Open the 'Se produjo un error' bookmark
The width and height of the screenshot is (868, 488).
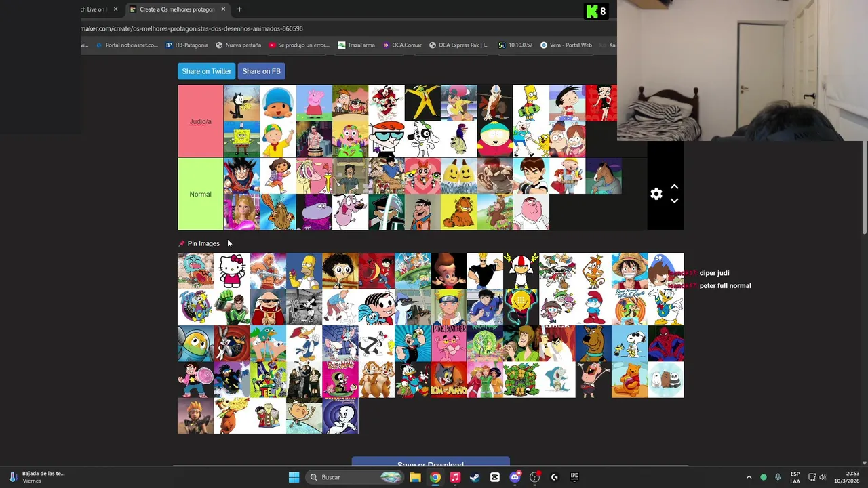299,45
